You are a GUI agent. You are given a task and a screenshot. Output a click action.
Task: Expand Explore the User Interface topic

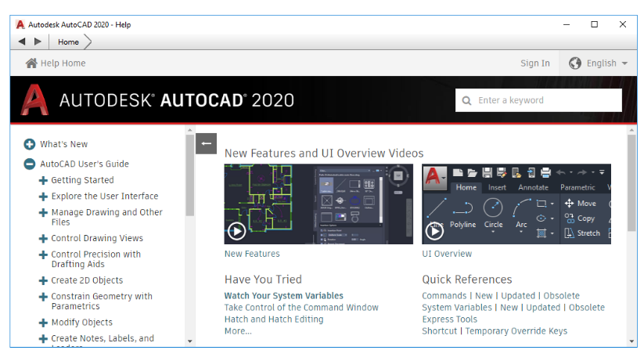tap(43, 196)
